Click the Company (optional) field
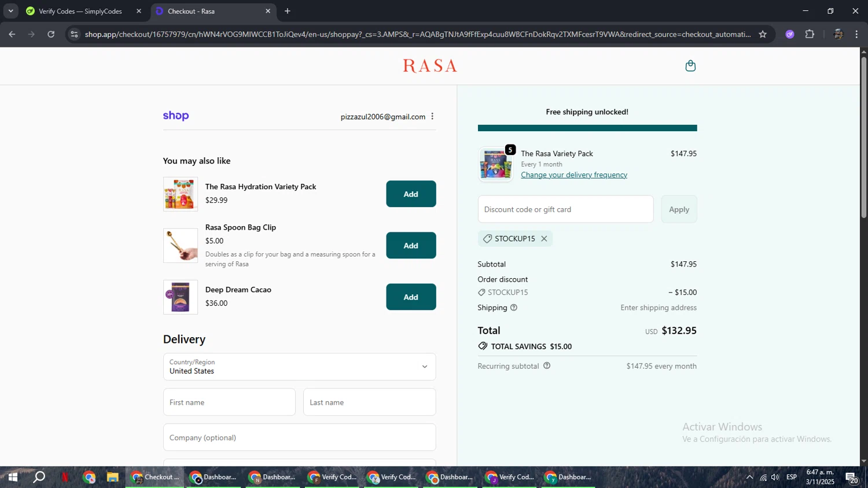This screenshot has height=488, width=868. (299, 437)
